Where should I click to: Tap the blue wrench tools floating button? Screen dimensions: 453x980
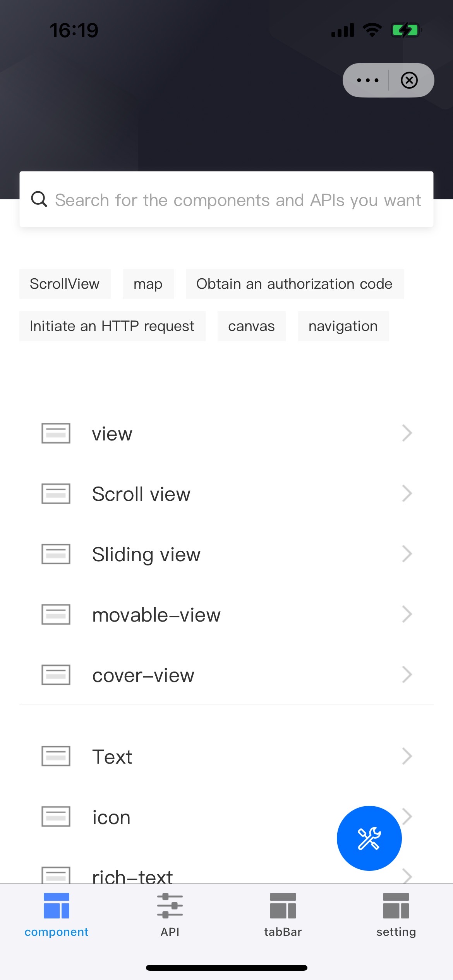[369, 838]
